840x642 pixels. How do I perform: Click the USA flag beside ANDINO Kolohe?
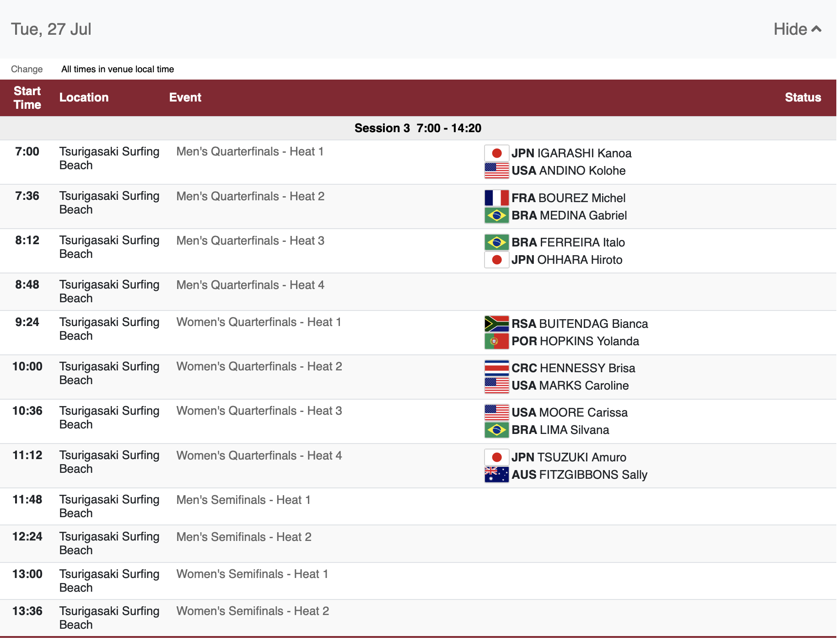(x=496, y=171)
